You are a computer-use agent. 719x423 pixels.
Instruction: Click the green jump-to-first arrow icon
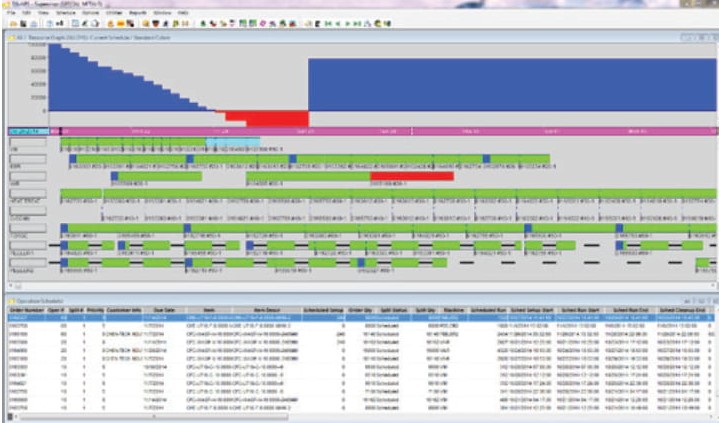(328, 23)
